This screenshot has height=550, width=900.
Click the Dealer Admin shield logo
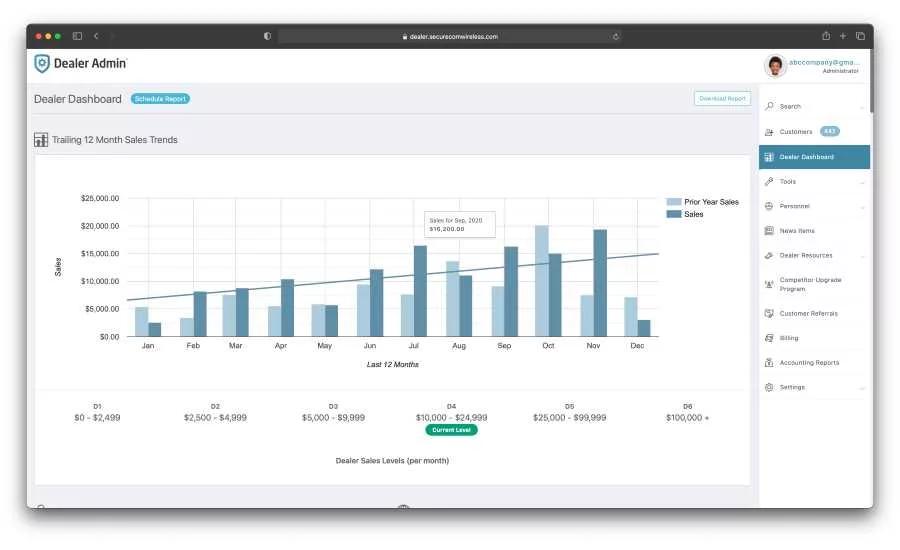coord(42,63)
